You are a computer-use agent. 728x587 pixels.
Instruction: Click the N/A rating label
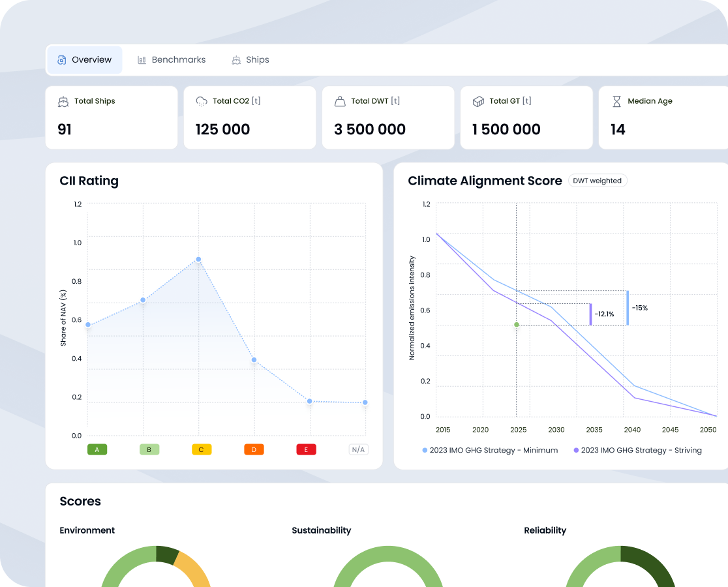coord(358,449)
